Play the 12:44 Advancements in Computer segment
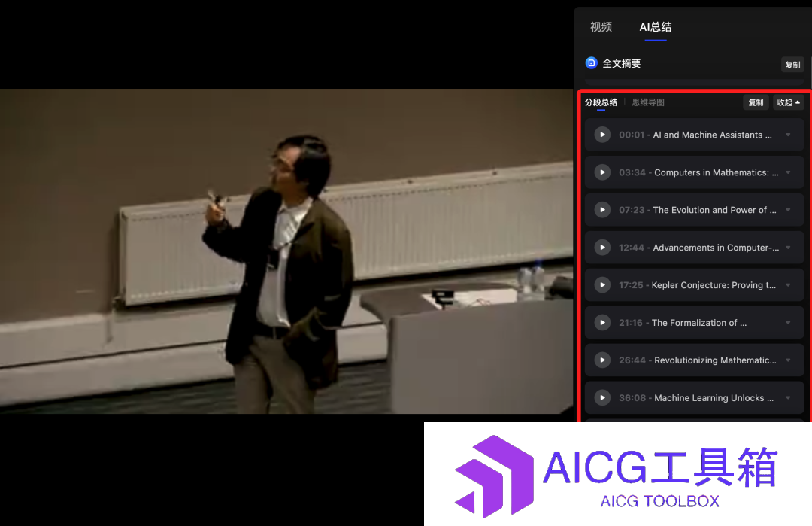 point(602,248)
